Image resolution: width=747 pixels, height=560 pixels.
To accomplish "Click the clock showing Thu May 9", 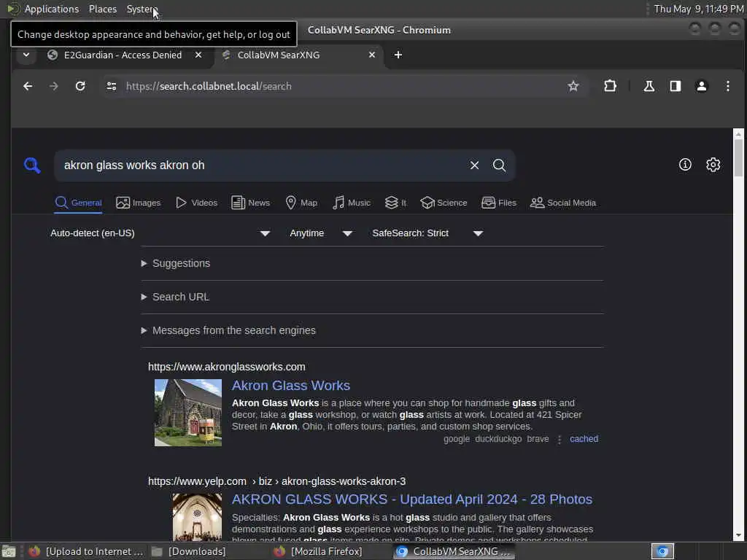I will coord(698,9).
